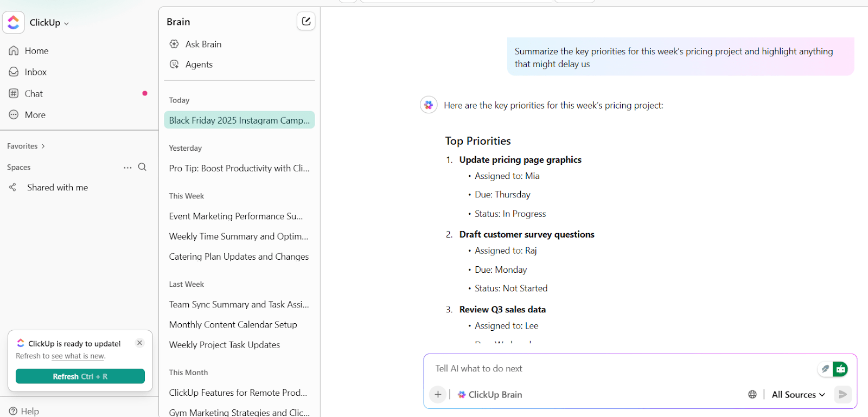
Task: Expand the ClickUp workspace menu
Action: tap(49, 23)
